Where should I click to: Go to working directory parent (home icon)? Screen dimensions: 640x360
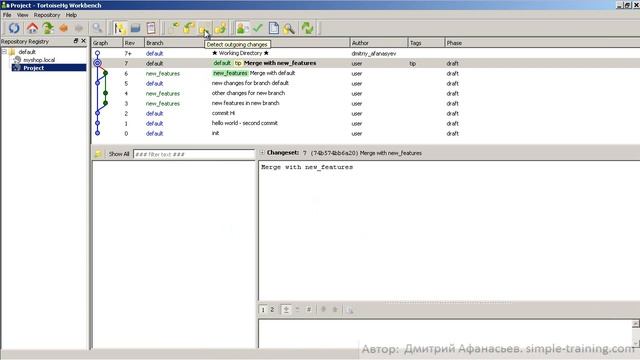click(32, 28)
